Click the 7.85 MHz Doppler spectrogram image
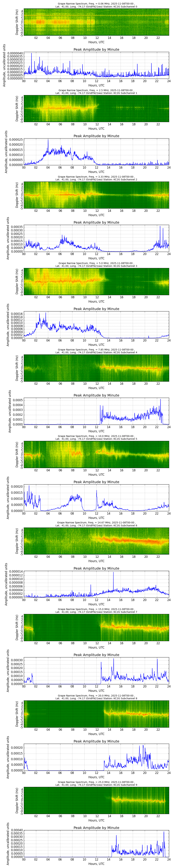The height and width of the screenshot is (868, 174). coord(96,368)
